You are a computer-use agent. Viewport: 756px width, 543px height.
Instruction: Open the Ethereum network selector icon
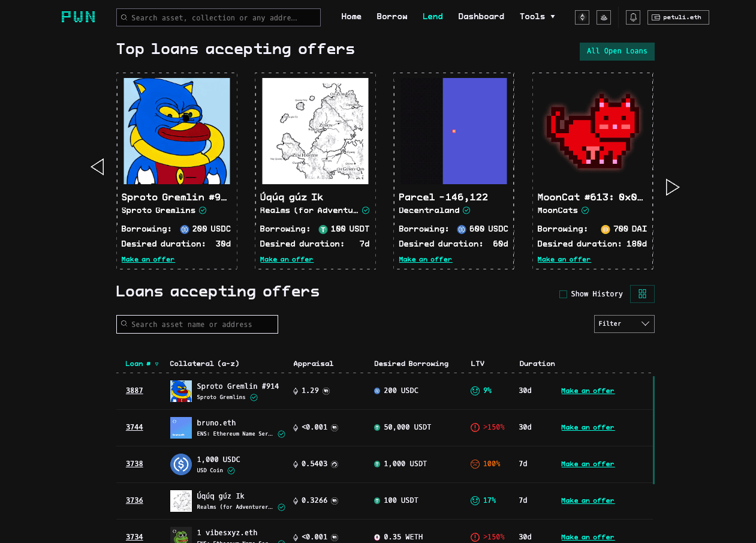click(x=582, y=17)
